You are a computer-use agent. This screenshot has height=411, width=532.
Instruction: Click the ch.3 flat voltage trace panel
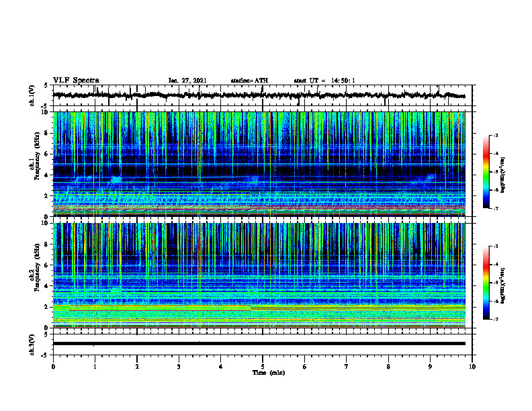(263, 345)
